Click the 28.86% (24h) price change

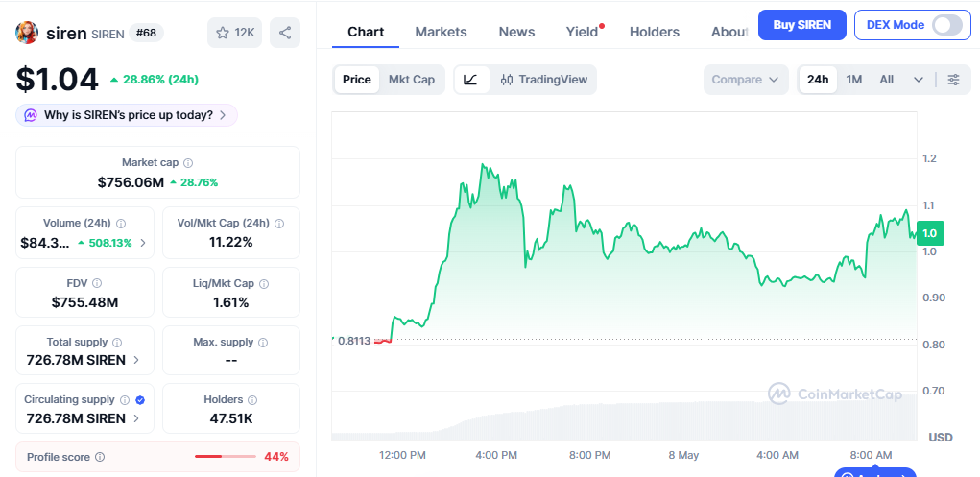click(155, 80)
